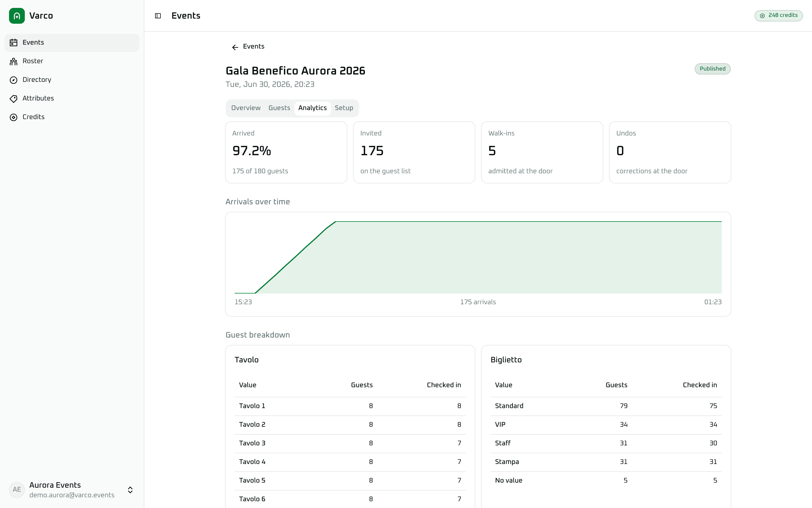This screenshot has height=508, width=812.
Task: Click the VIP ticket row
Action: [606, 425]
